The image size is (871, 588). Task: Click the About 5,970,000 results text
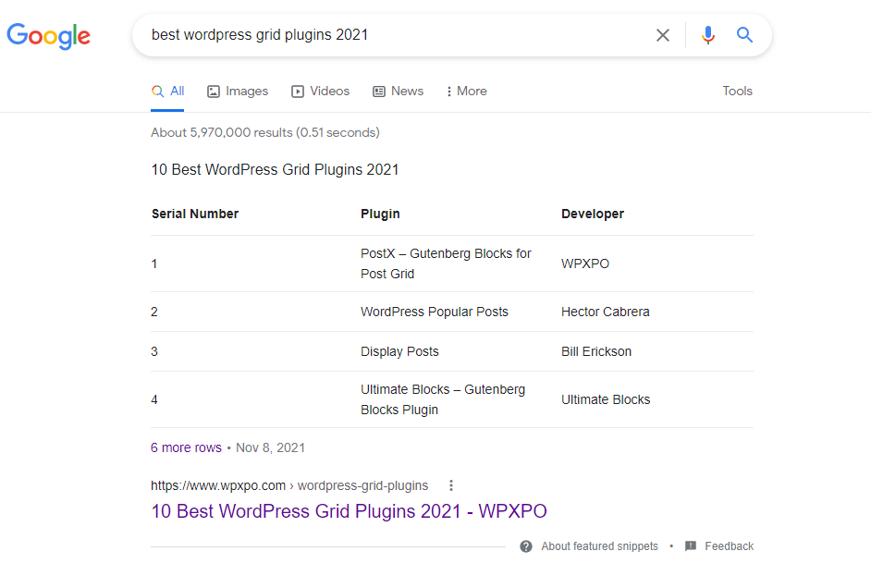point(265,133)
